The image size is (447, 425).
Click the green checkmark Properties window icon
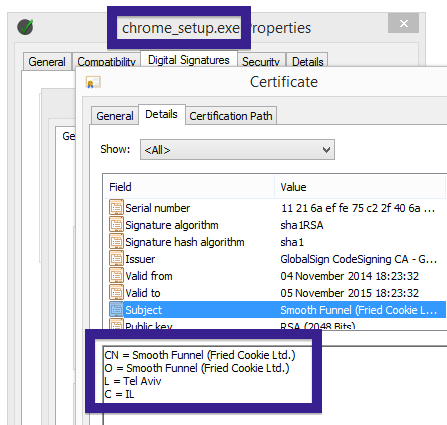(x=25, y=27)
